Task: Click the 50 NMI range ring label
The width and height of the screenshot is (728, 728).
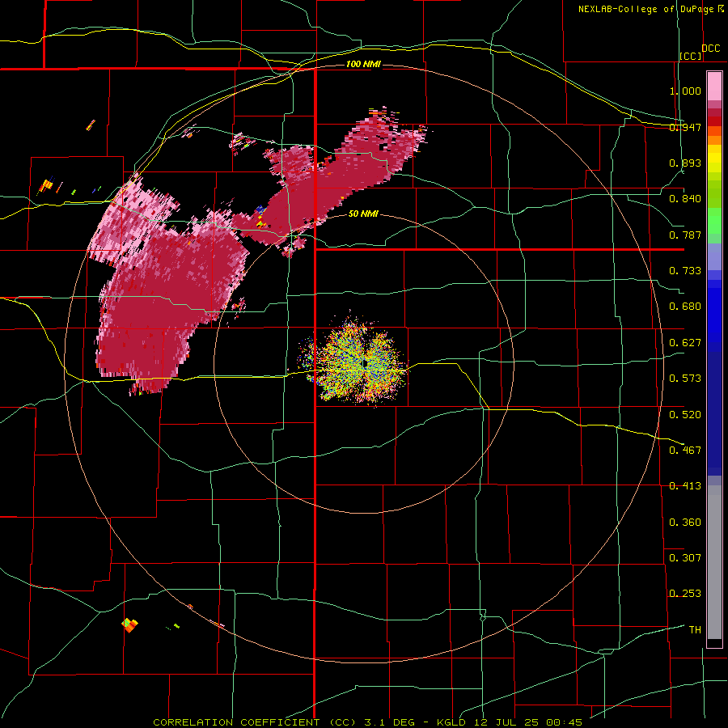Action: tap(363, 214)
